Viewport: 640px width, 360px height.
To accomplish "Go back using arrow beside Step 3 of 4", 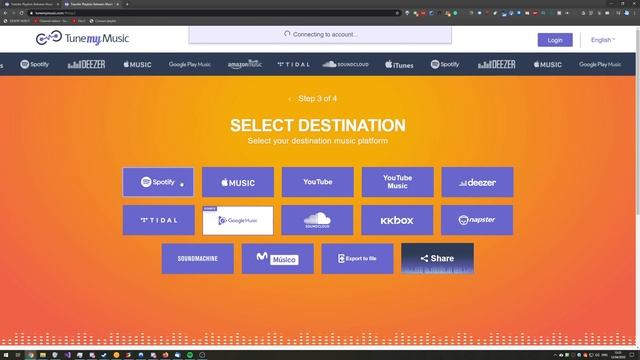I will [290, 99].
